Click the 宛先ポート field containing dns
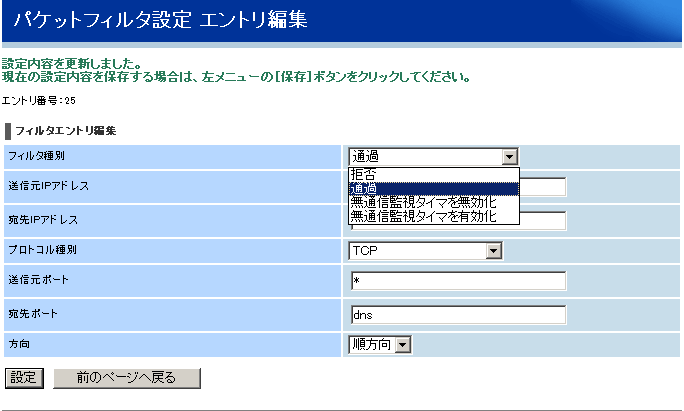The image size is (684, 411). click(458, 315)
